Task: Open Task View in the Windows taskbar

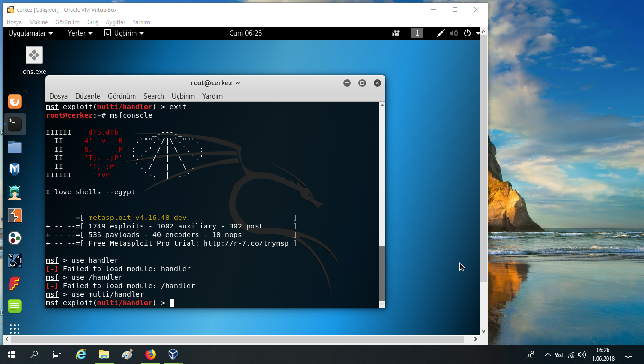Action: click(x=57, y=355)
